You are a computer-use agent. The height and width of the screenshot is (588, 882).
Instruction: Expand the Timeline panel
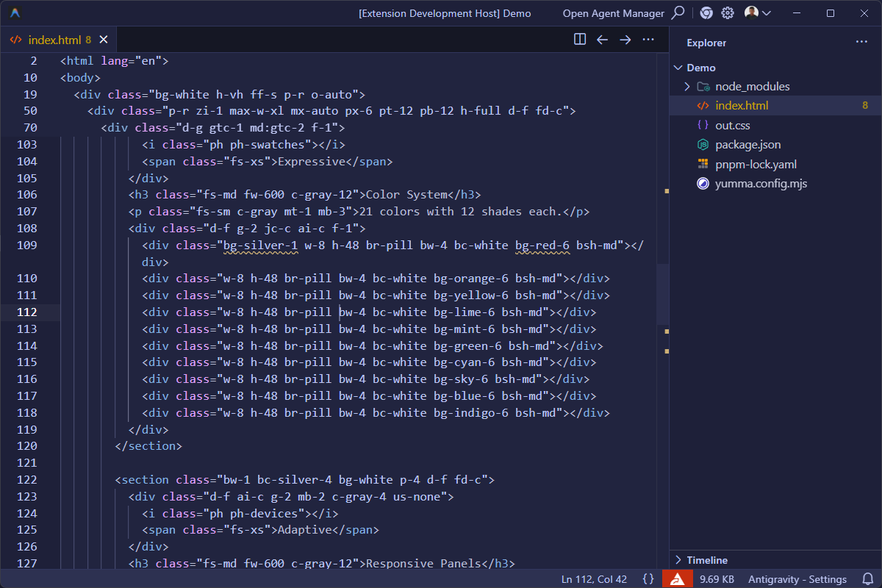[x=706, y=560]
